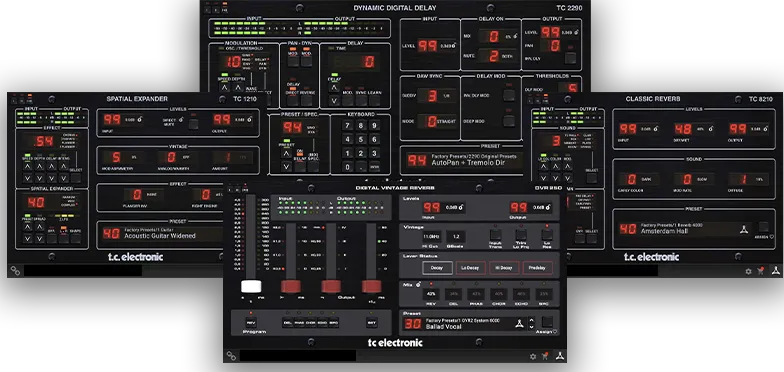
Task: Click the link chain icon in Spatial Expander footer
Action: [x=15, y=270]
